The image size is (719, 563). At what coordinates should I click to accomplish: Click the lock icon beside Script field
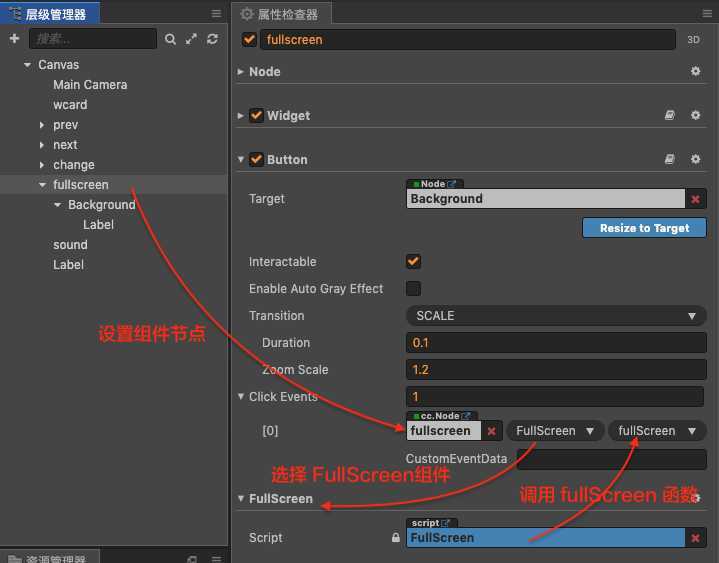(x=396, y=537)
